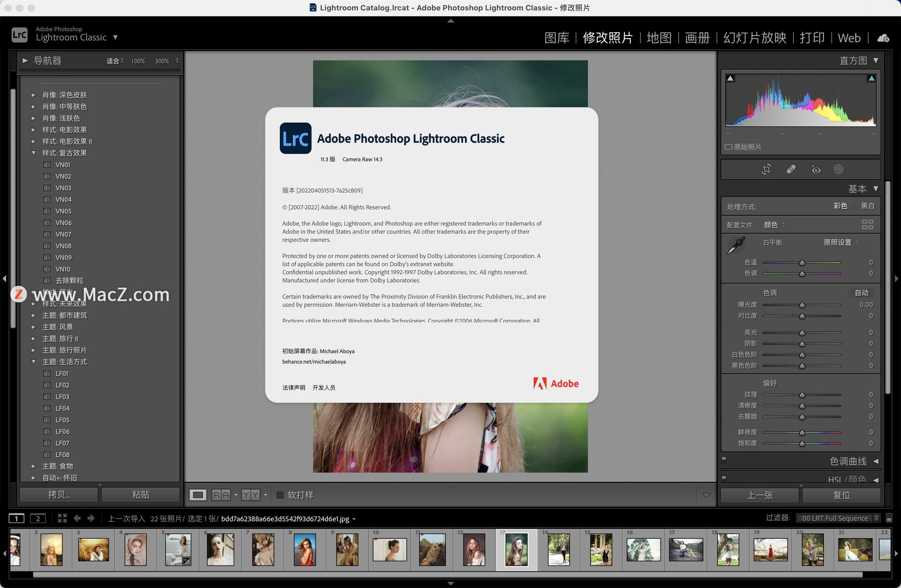
Task: Switch to the 画册 module
Action: click(697, 38)
